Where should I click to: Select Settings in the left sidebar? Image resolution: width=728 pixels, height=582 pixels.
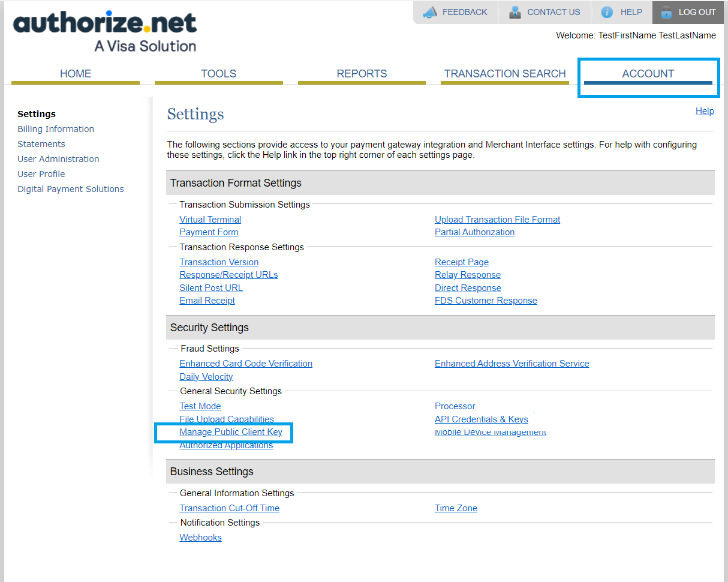click(37, 114)
